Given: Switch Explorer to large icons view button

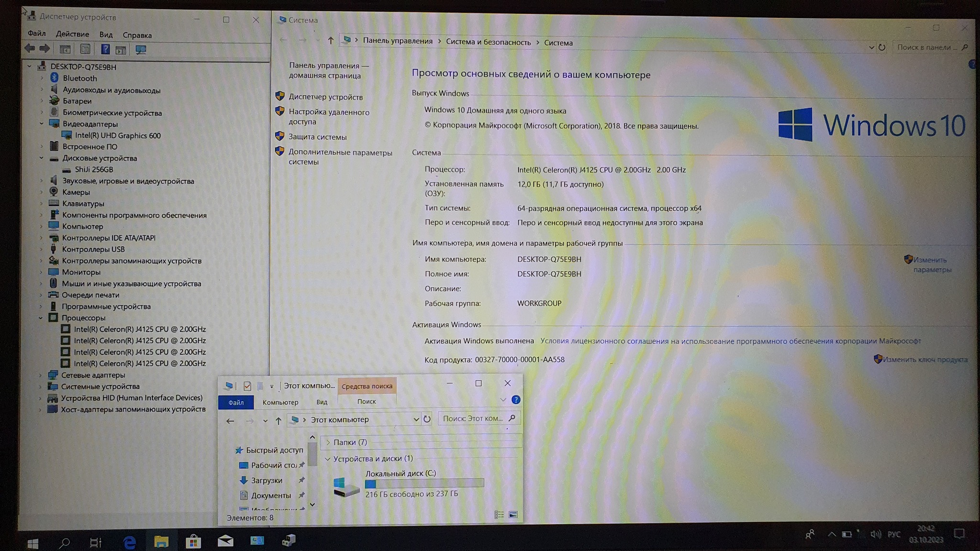Looking at the screenshot, I should tap(513, 515).
